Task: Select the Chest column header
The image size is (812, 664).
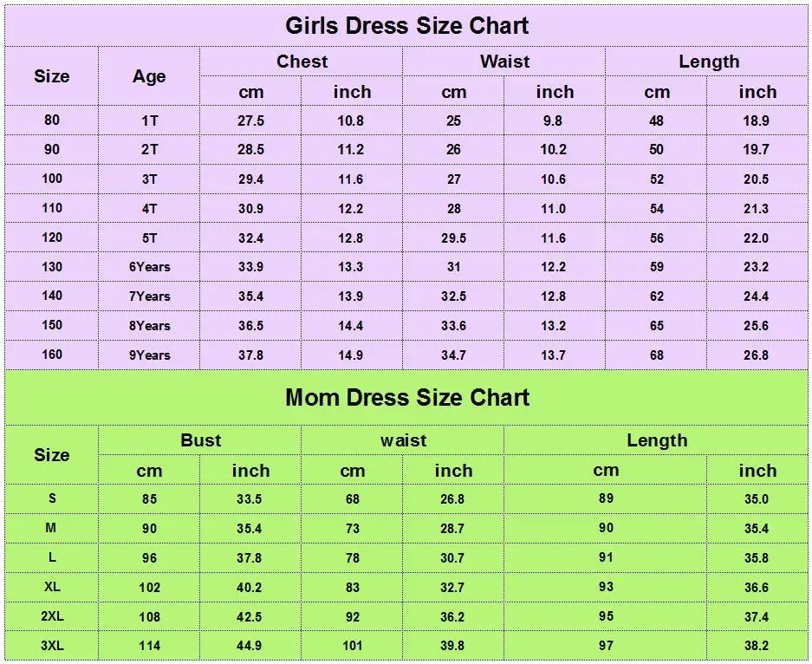Action: (302, 62)
